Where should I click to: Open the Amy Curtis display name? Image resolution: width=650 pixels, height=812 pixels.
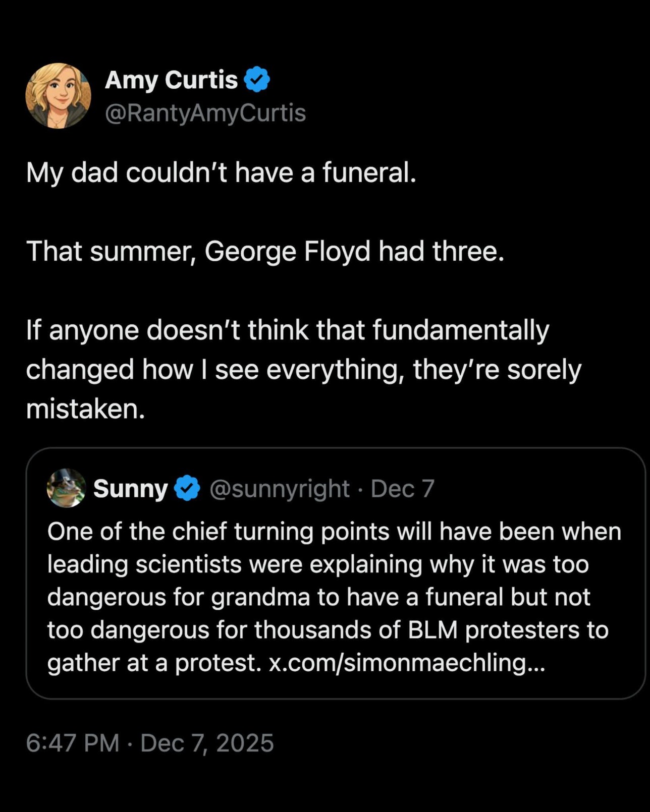171,80
